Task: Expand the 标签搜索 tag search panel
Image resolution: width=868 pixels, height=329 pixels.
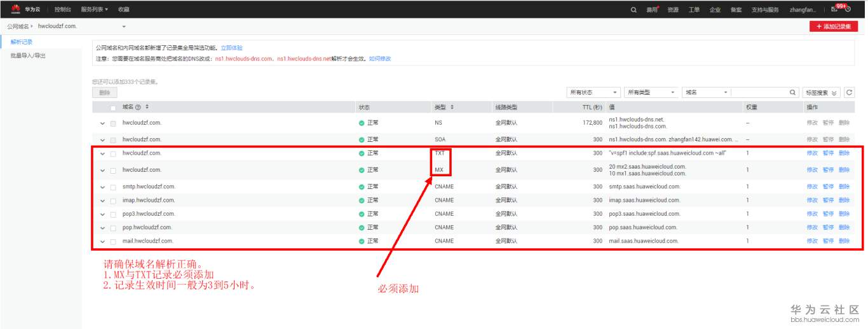Action: pos(821,92)
